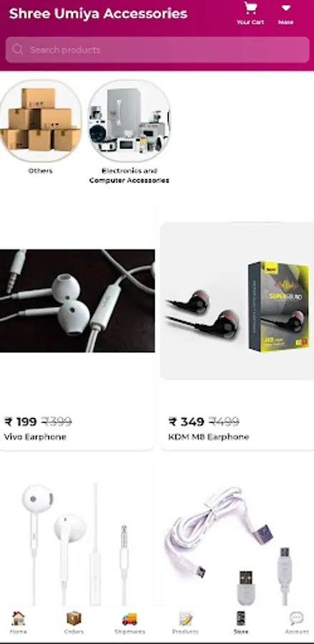Screen dimensions: 314x644
Task: Click the Search products field
Action: pyautogui.click(x=157, y=49)
